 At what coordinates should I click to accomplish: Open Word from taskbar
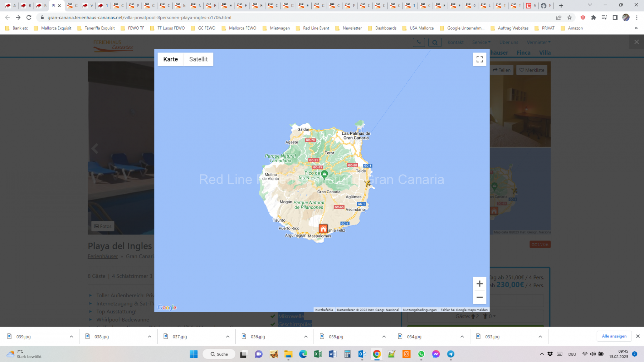point(332,354)
